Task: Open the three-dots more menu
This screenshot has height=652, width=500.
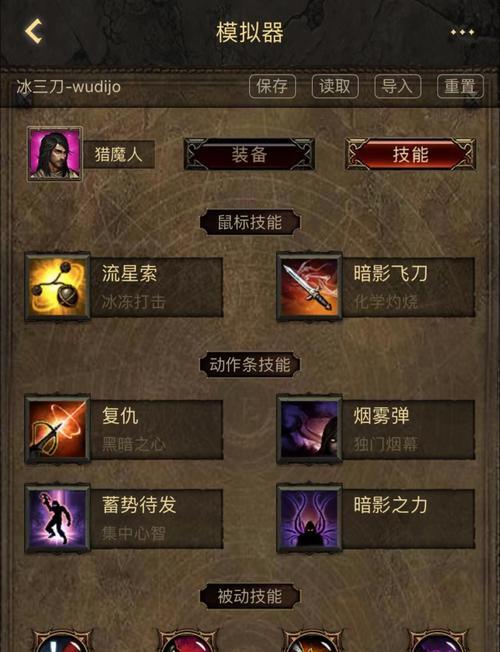Action: pyautogui.click(x=462, y=32)
